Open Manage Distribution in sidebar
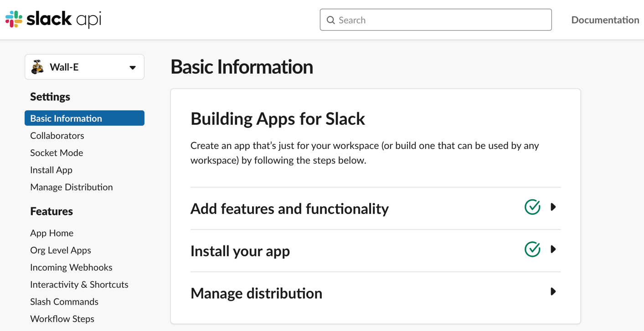This screenshot has height=331, width=644. [71, 187]
